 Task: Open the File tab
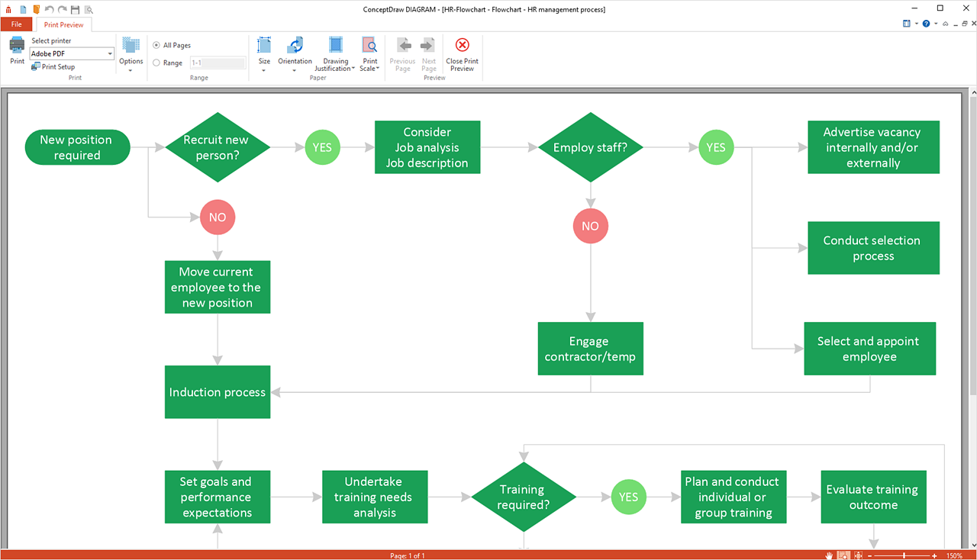16,24
